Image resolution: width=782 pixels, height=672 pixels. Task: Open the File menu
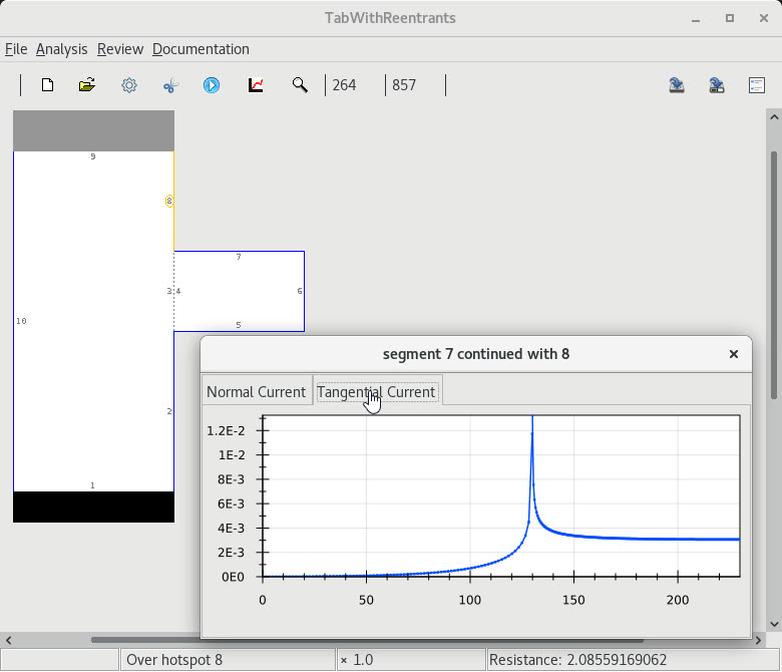pyautogui.click(x=16, y=49)
